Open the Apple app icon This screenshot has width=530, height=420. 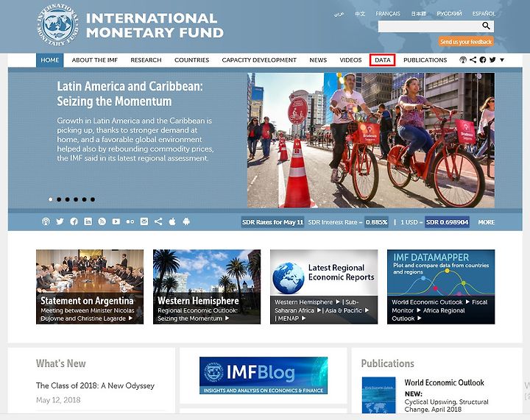click(172, 221)
